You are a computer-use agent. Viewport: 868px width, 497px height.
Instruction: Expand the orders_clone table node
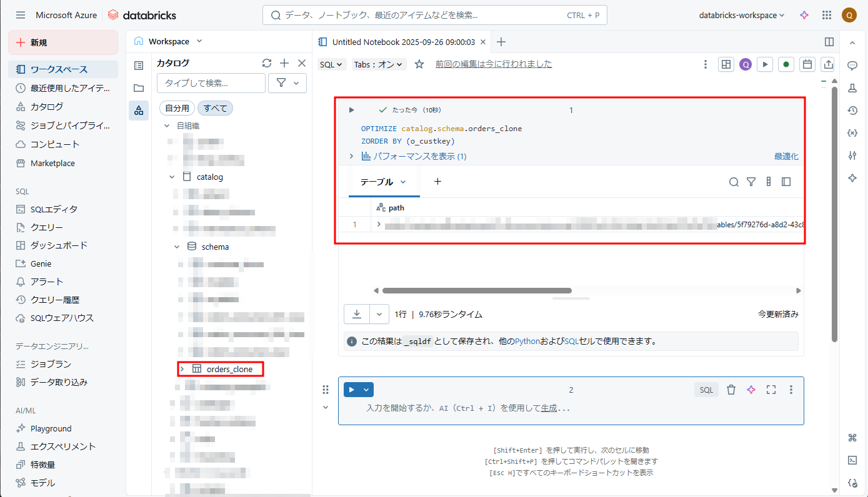click(182, 369)
